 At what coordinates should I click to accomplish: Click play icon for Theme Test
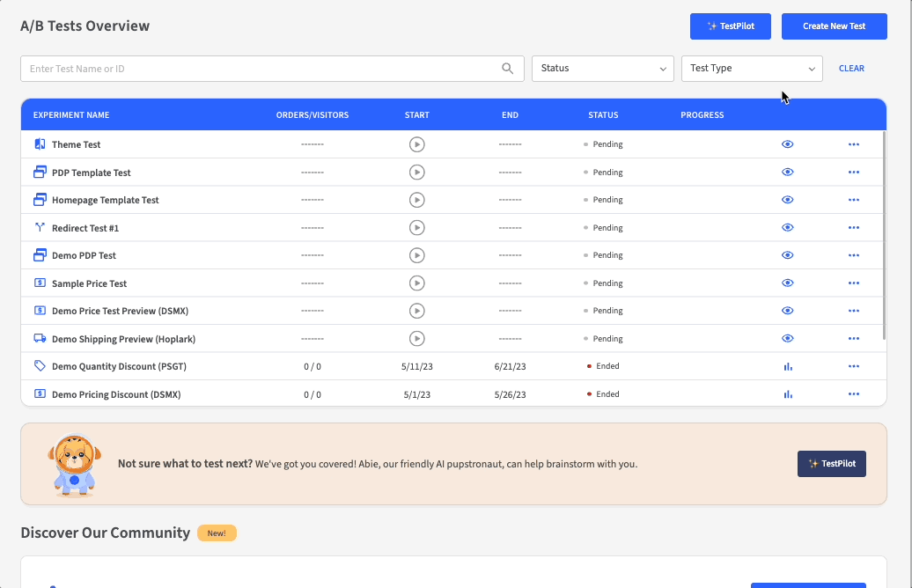coord(417,144)
